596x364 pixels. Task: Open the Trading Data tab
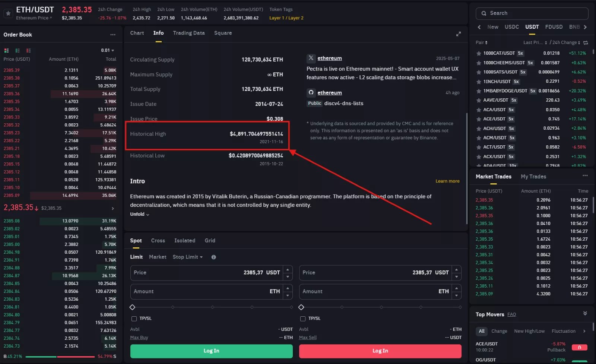click(189, 33)
